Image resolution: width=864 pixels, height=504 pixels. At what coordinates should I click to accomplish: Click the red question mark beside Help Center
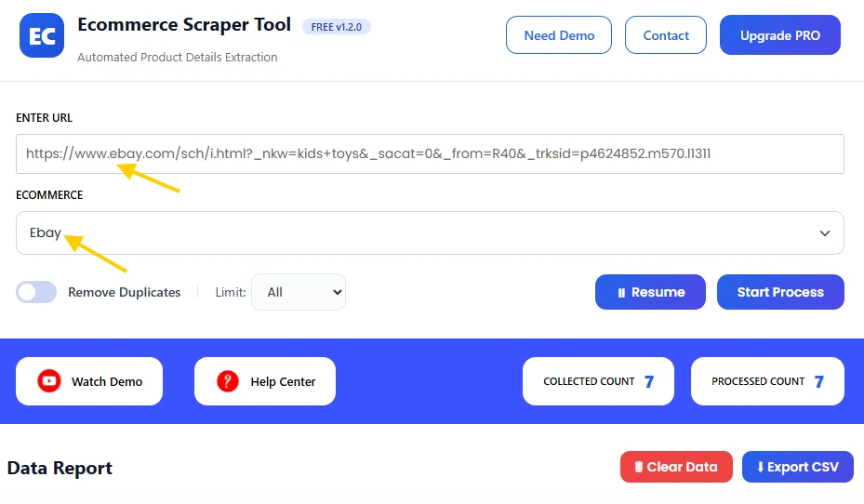[228, 381]
